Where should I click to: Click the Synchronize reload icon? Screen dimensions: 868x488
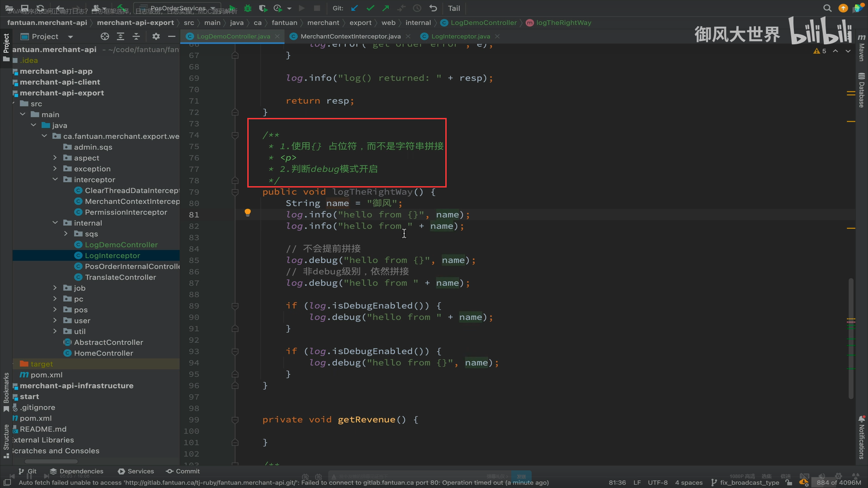pyautogui.click(x=41, y=8)
